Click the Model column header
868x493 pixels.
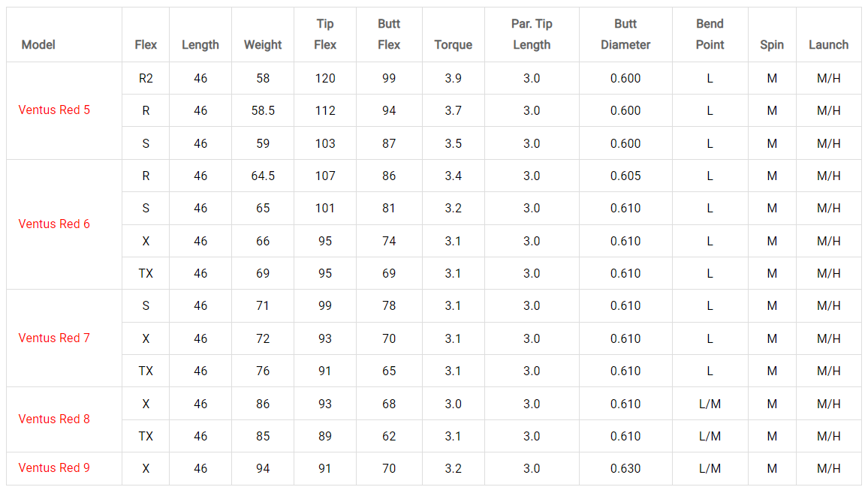coord(38,45)
